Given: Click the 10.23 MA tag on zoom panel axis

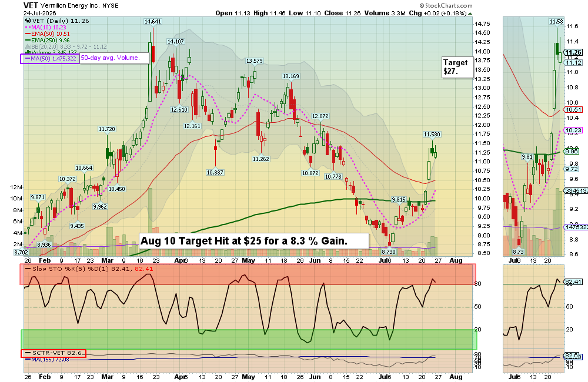Looking at the screenshot, I should click(573, 130).
